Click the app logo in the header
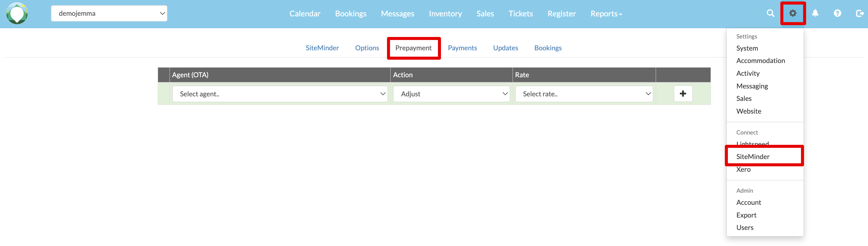The height and width of the screenshot is (246, 868). [17, 13]
